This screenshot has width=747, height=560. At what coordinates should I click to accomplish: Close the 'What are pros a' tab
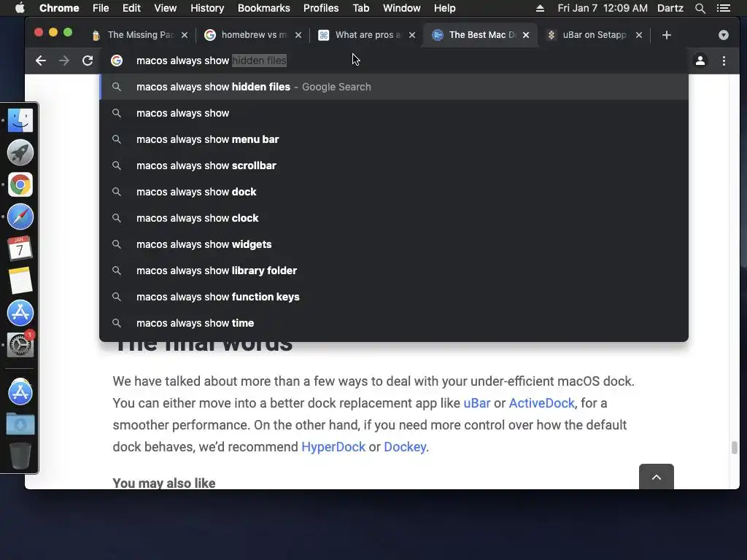click(412, 35)
